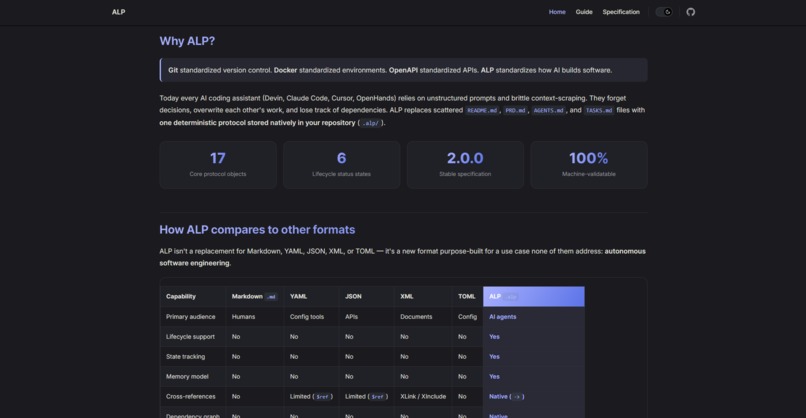This screenshot has width=806, height=418.
Task: Click 'Limited ($ref)' in the JSON column
Action: pyautogui.click(x=366, y=397)
